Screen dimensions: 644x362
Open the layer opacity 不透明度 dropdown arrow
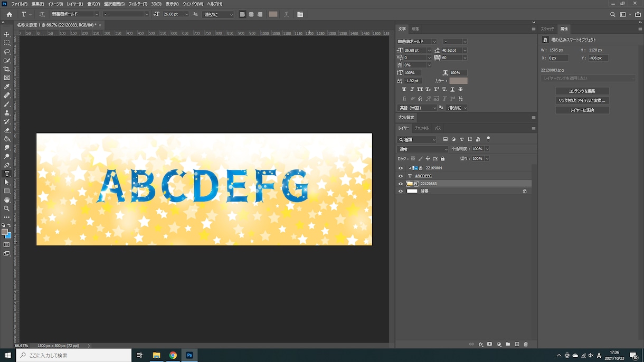click(487, 149)
